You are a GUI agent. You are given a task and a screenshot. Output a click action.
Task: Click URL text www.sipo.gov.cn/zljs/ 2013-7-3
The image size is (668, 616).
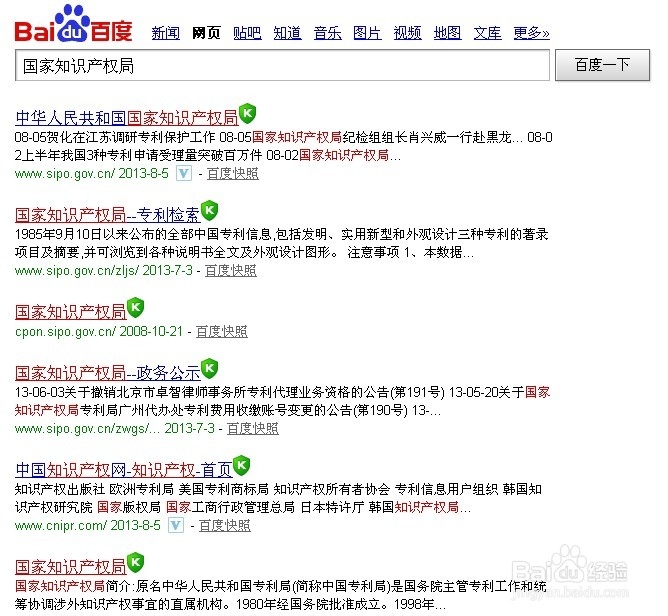(x=104, y=271)
